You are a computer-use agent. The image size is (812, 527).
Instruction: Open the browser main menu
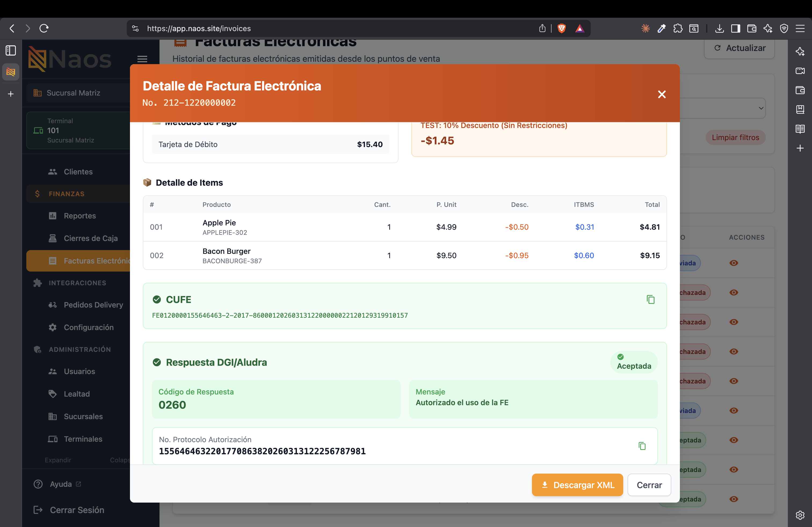pos(800,28)
